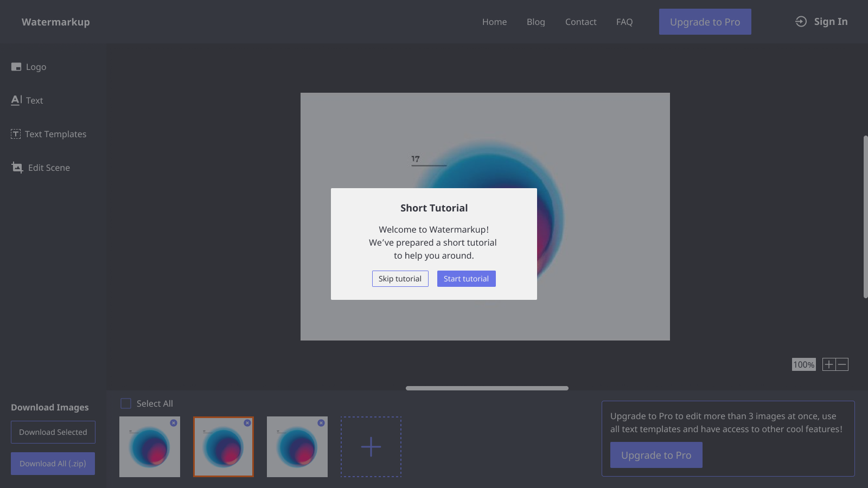Open Text Templates panel
This screenshot has width=868, height=488.
[49, 134]
